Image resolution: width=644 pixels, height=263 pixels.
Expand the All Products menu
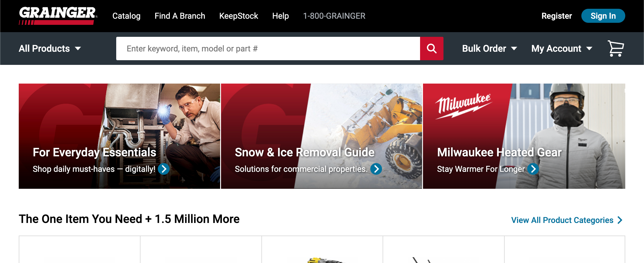(50, 49)
